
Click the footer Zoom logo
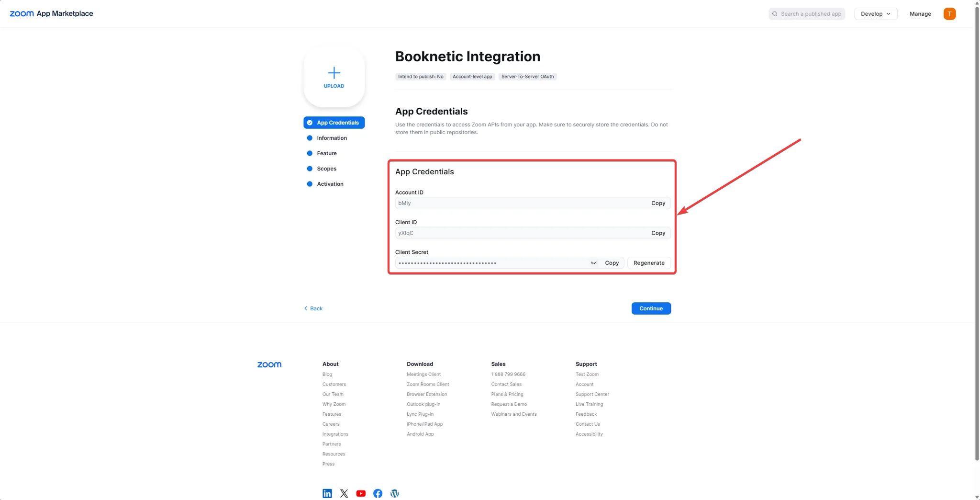(x=269, y=364)
